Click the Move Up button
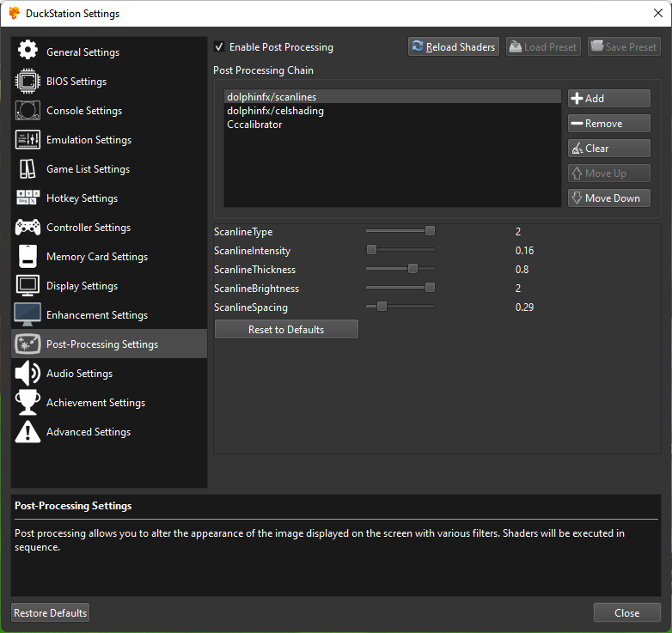Screen dimensions: 672x633 [609, 173]
